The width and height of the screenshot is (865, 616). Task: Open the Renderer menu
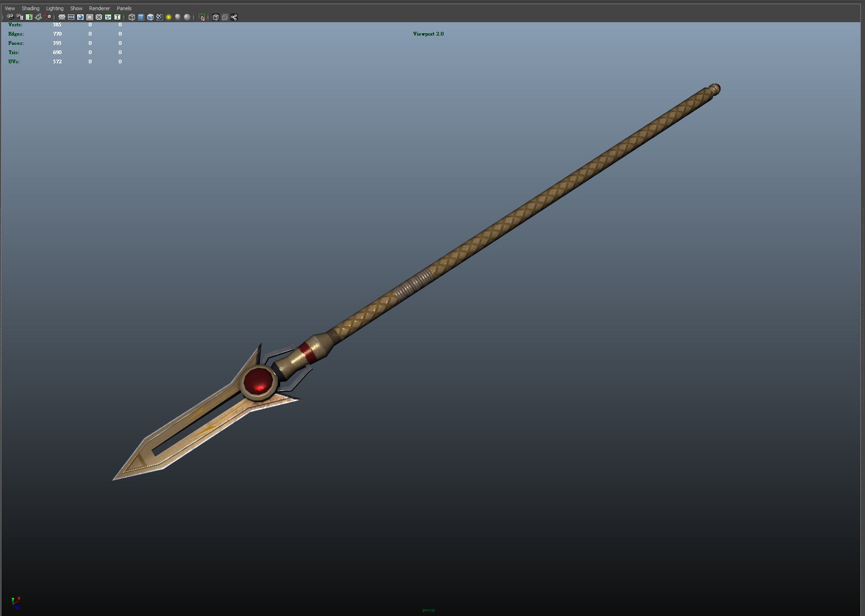click(99, 8)
